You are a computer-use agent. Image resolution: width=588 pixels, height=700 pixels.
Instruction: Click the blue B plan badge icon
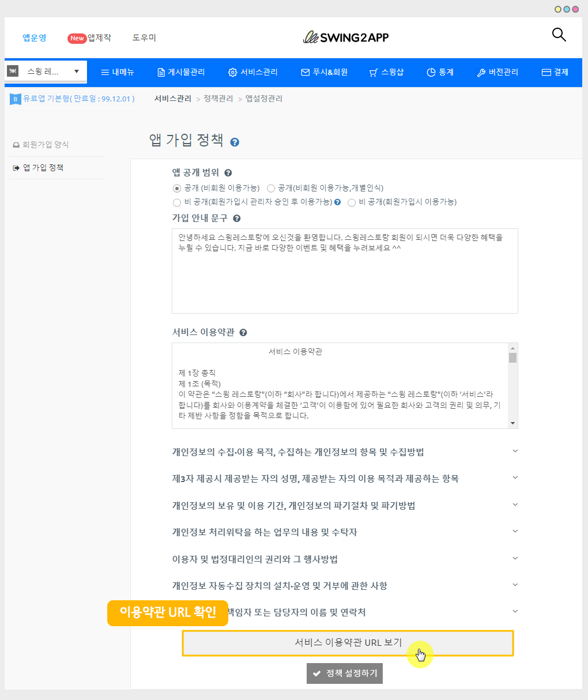[x=15, y=99]
